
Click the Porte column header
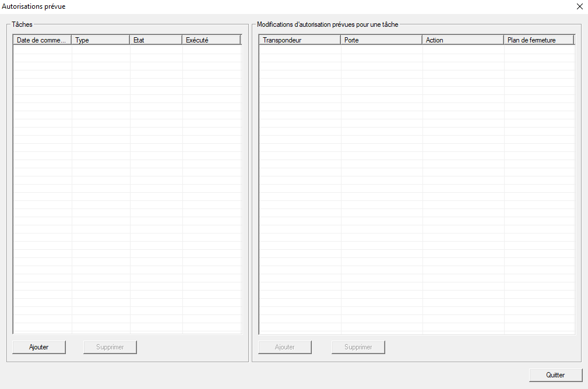pyautogui.click(x=381, y=40)
